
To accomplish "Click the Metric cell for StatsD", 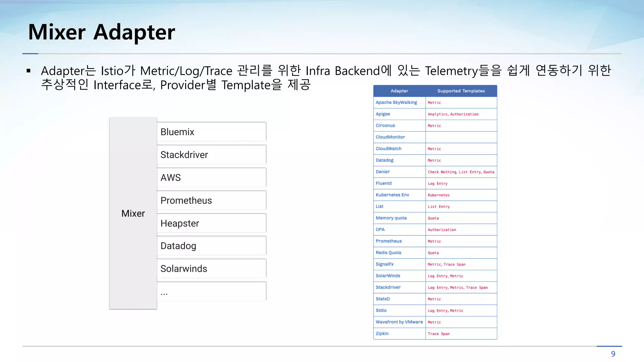I will click(x=461, y=299).
